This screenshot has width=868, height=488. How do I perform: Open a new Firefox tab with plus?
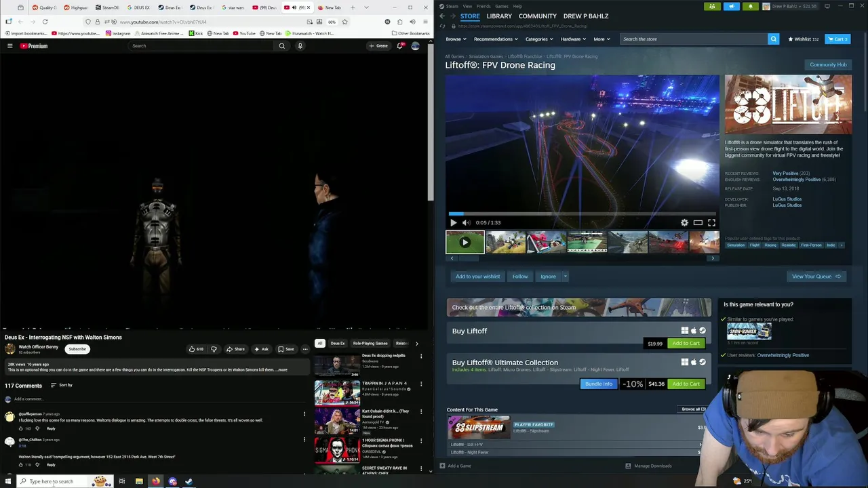tap(353, 7)
